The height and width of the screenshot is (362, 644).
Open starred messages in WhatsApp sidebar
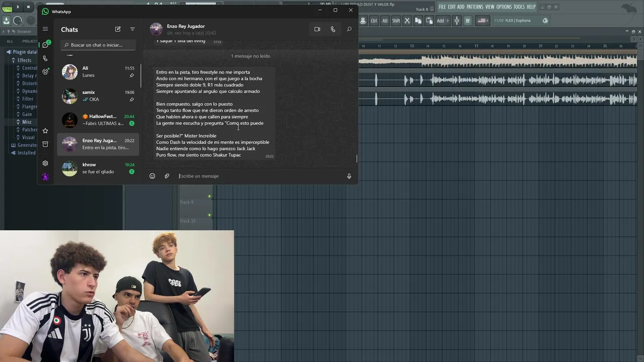coord(45,131)
